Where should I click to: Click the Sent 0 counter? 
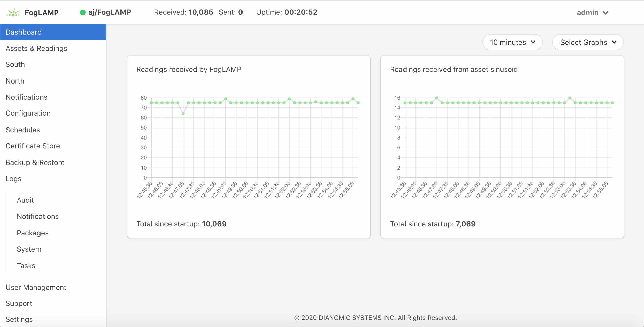click(x=231, y=12)
